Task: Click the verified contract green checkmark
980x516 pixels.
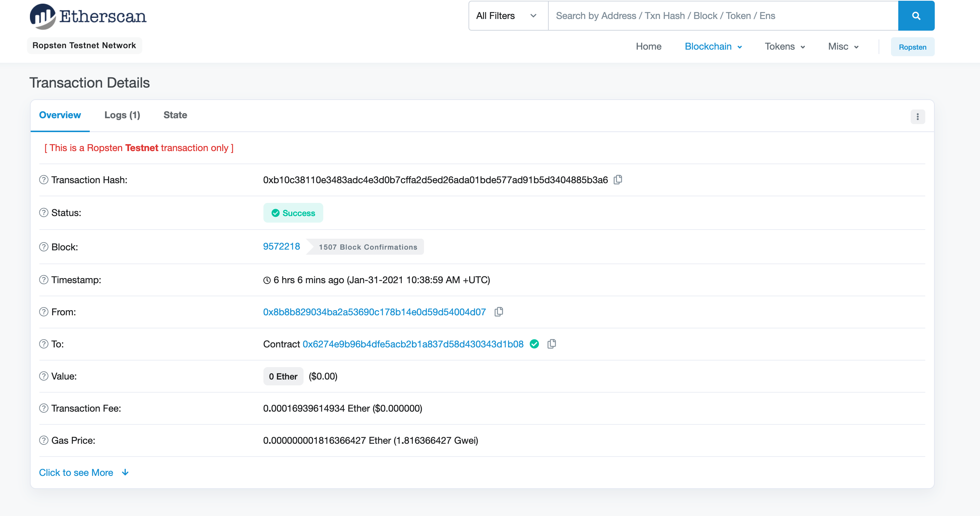Action: point(534,344)
